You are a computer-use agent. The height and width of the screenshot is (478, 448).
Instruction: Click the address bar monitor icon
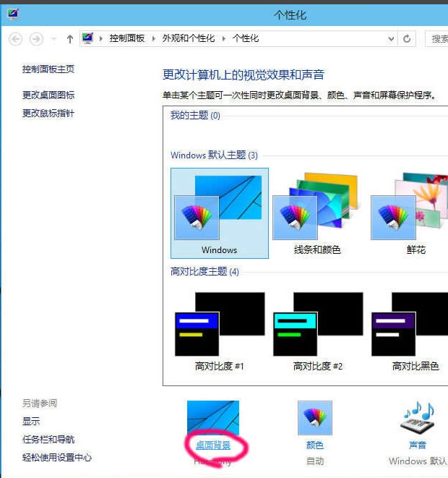point(87,38)
